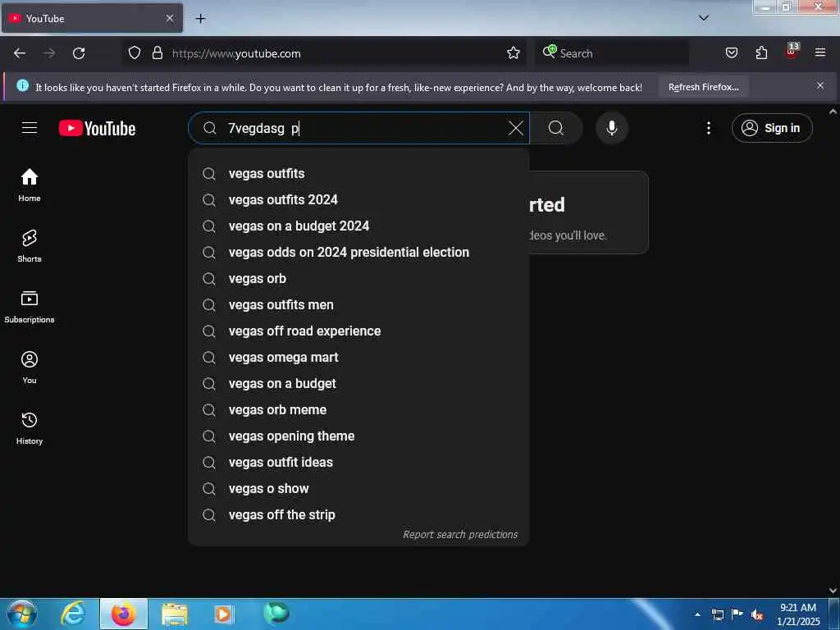Open Firefox tracking protection shield
This screenshot has width=840, height=630.
coord(135,53)
